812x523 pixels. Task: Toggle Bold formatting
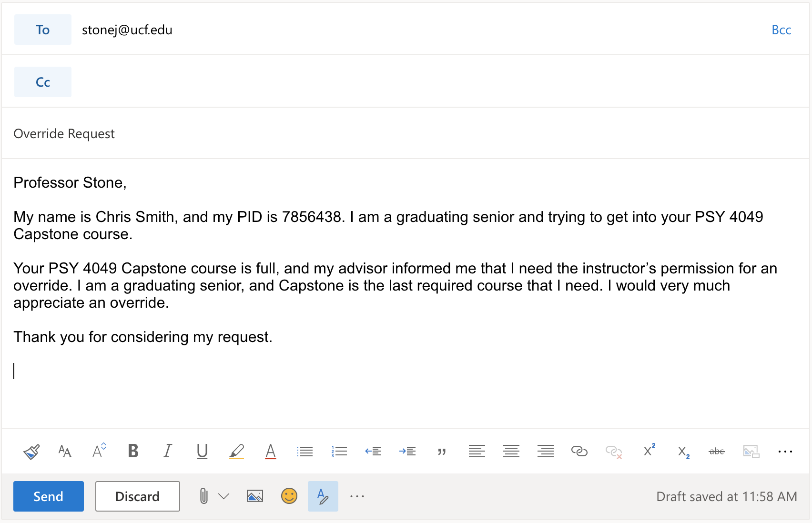click(x=133, y=451)
